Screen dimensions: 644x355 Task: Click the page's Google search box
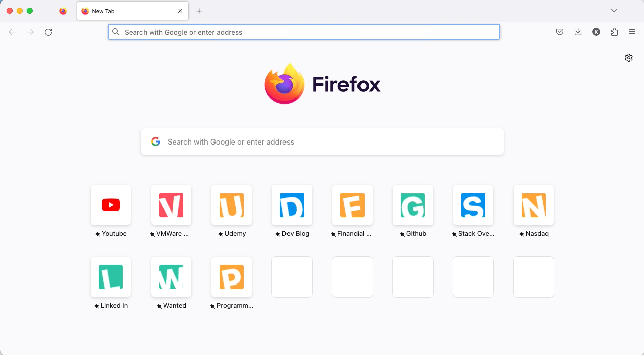[322, 142]
